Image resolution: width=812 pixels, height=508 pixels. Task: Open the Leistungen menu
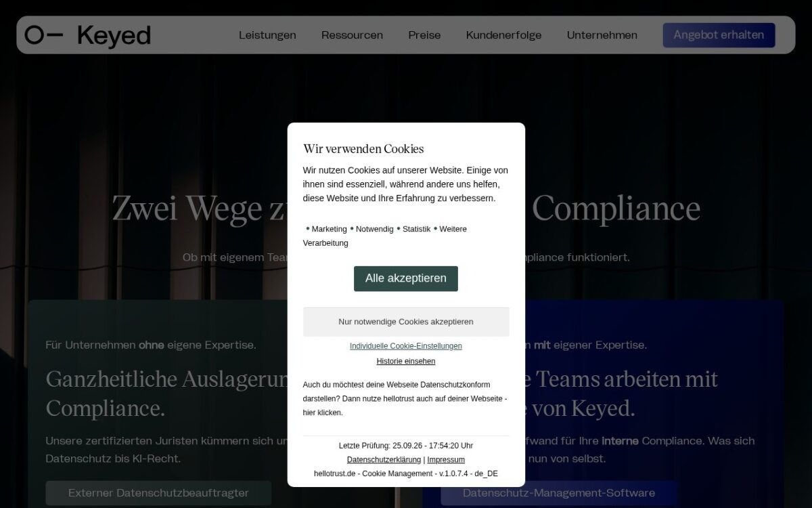pos(267,35)
